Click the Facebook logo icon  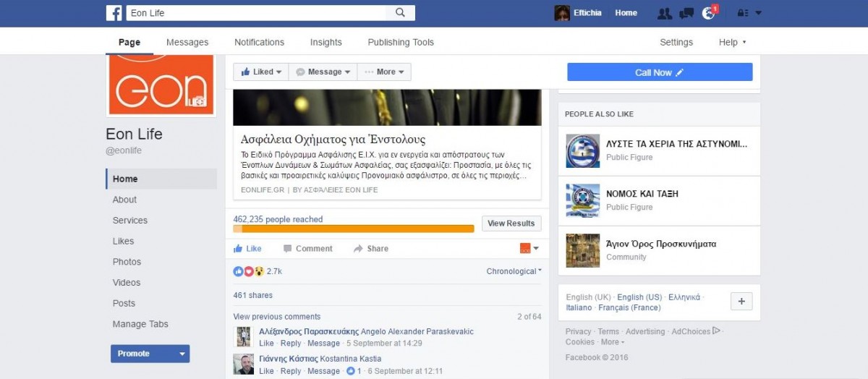[114, 12]
